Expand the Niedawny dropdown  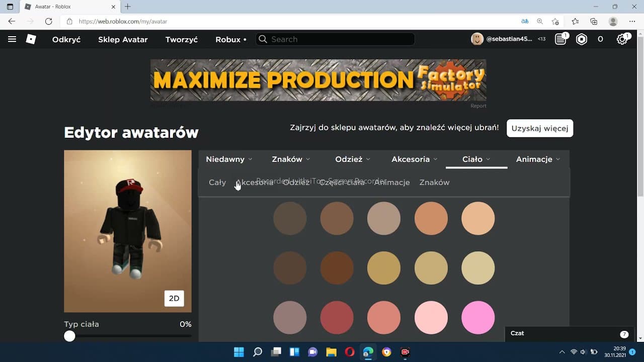click(x=229, y=159)
